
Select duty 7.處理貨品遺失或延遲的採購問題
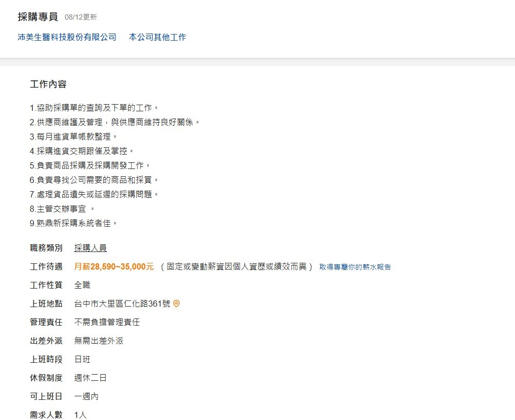pos(94,194)
